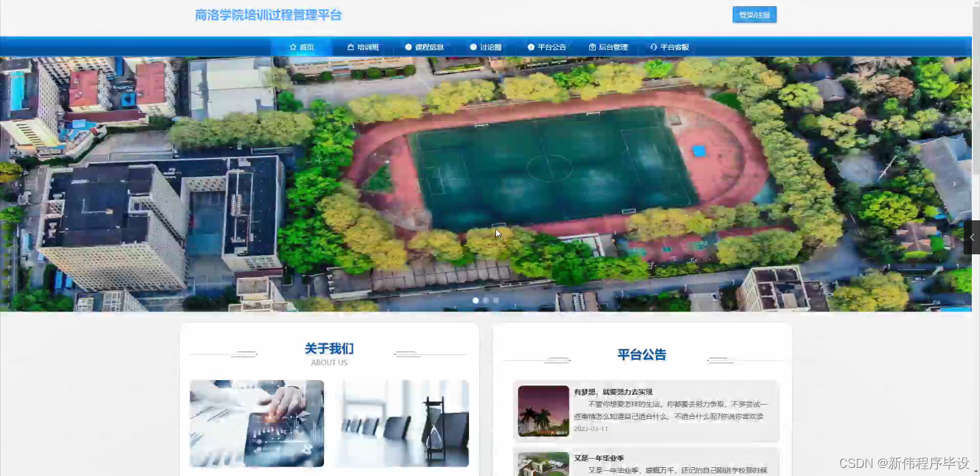980x476 pixels.
Task: Open the 平台公告 navigation tab
Action: coord(546,47)
